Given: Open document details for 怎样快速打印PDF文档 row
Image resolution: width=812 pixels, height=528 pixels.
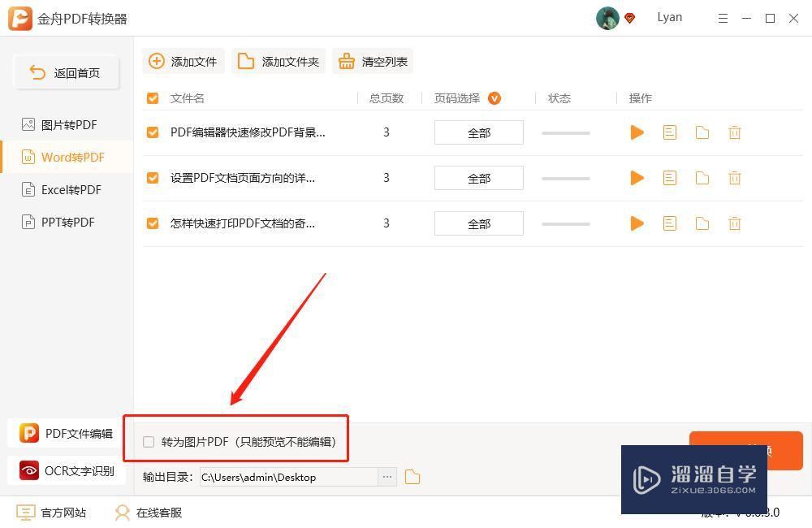Looking at the screenshot, I should (x=670, y=224).
